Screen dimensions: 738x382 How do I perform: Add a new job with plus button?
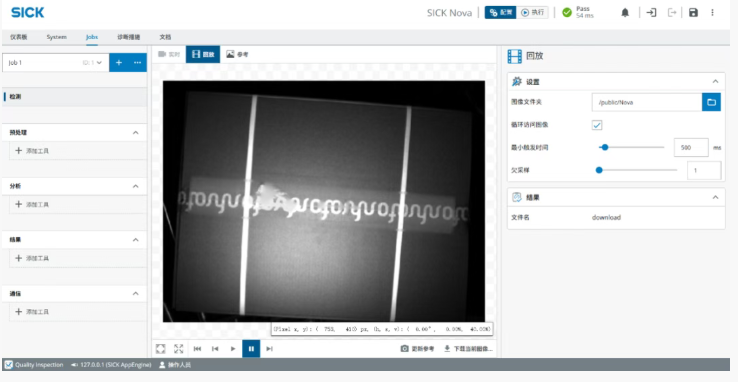click(x=119, y=63)
